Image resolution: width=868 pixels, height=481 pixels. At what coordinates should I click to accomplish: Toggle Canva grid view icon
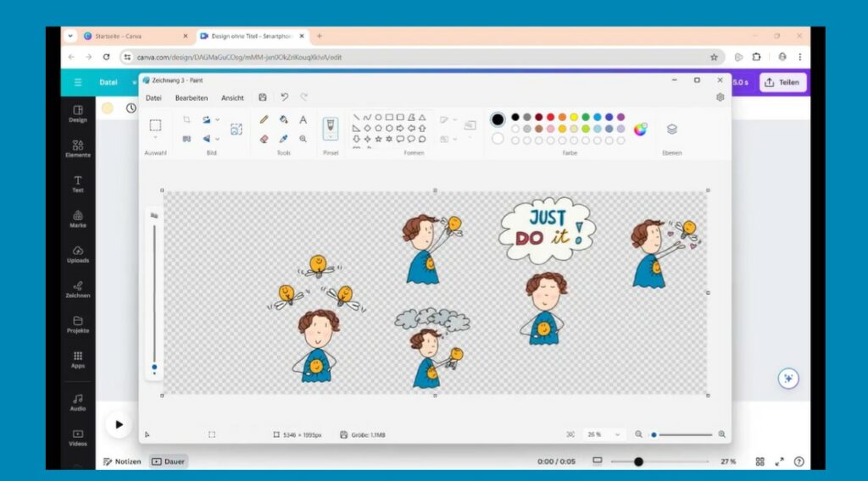pyautogui.click(x=759, y=462)
